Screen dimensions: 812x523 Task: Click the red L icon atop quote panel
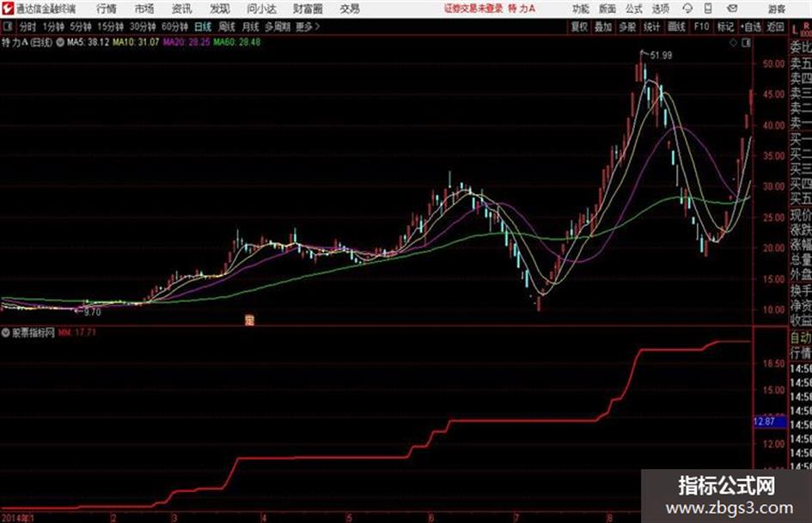(x=795, y=30)
